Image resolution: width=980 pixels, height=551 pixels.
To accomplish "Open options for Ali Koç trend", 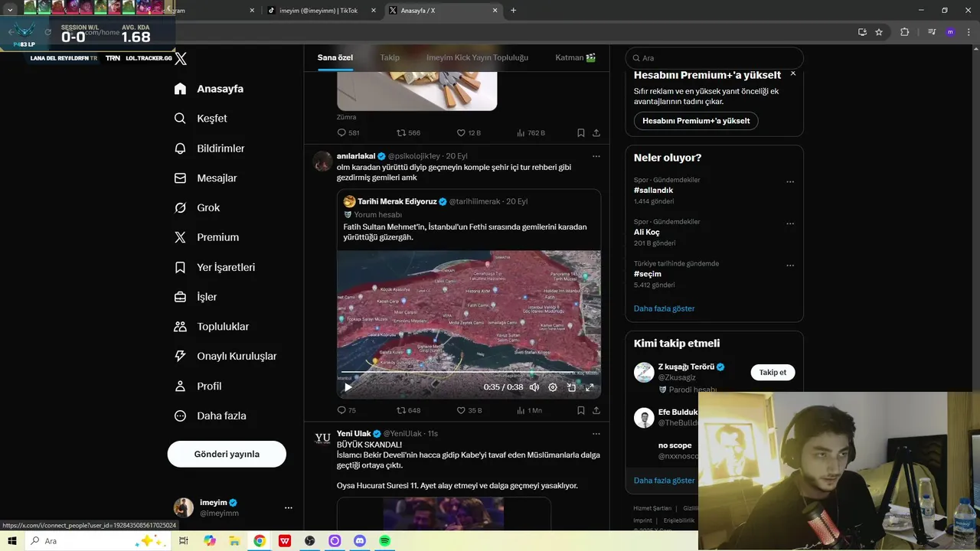I will click(x=790, y=224).
